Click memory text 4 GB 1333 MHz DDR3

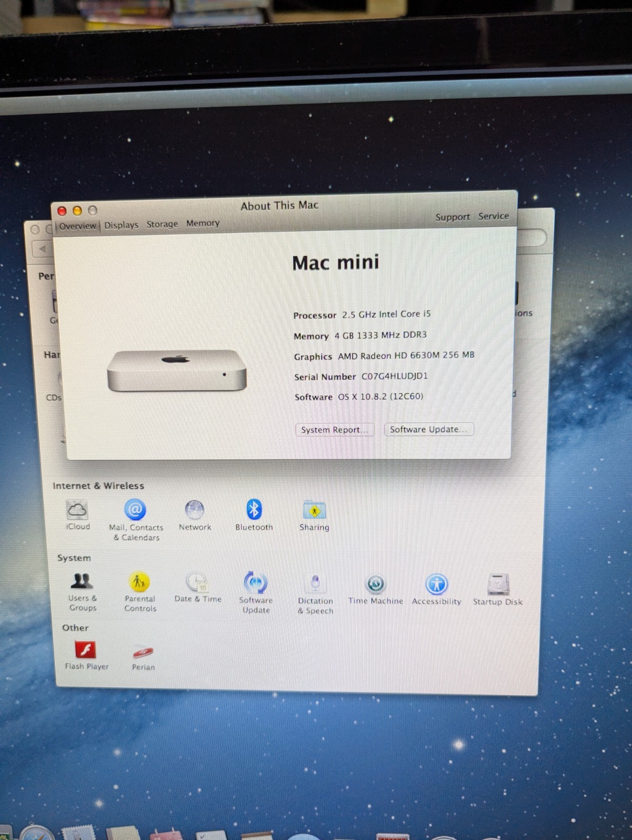[x=381, y=335]
